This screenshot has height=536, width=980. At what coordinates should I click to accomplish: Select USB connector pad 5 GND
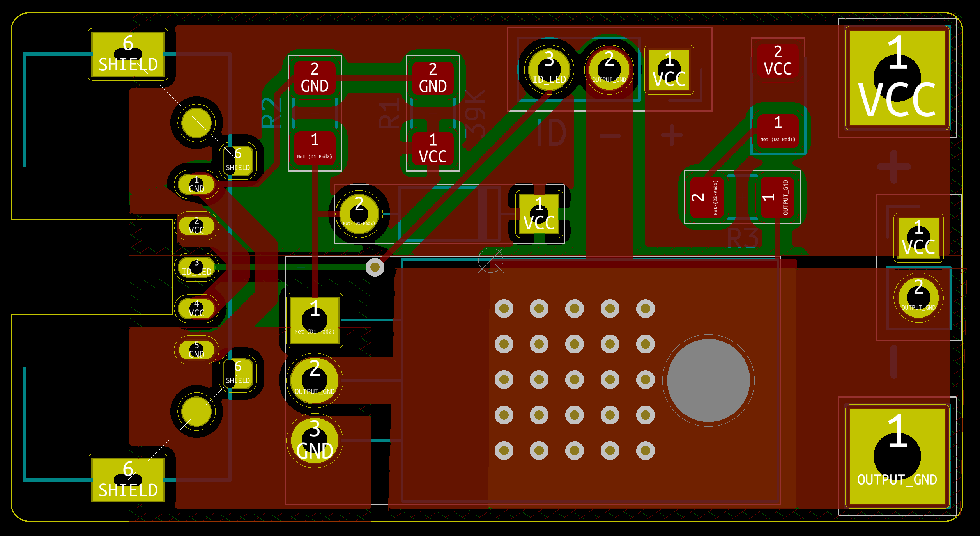(196, 350)
